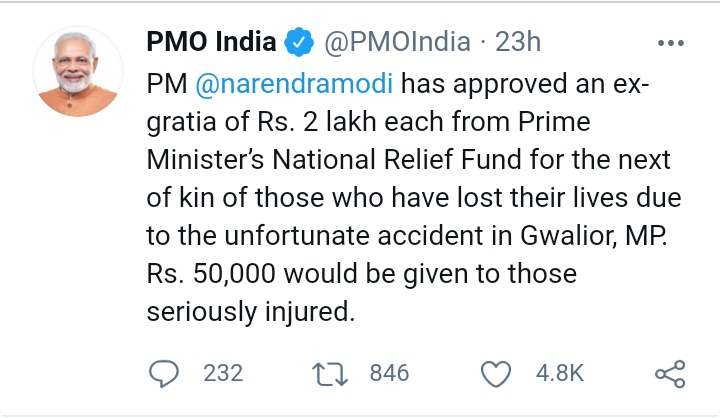Image resolution: width=720 pixels, height=418 pixels.
Task: Open the three-dot more options menu
Action: coord(669,43)
